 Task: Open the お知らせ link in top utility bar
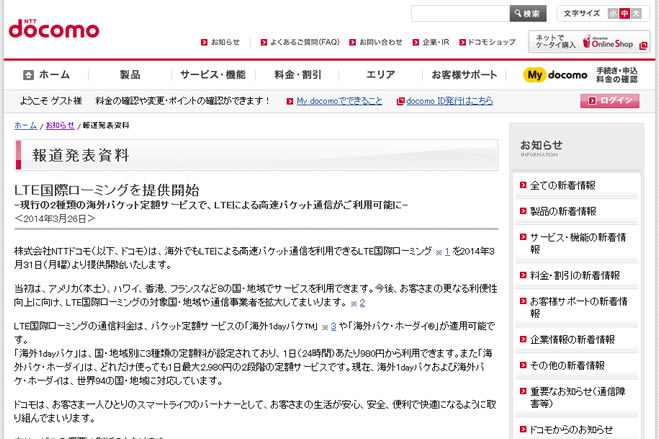click(x=225, y=42)
